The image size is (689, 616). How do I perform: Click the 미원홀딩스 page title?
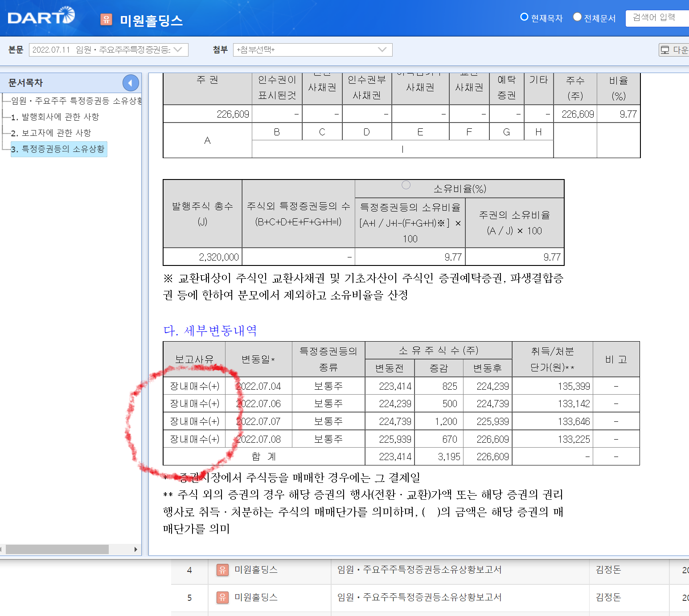[x=151, y=20]
